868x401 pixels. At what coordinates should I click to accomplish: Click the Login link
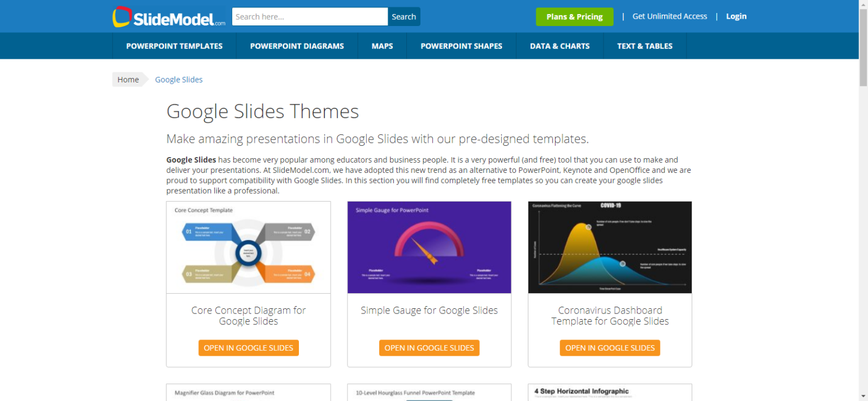pos(736,16)
